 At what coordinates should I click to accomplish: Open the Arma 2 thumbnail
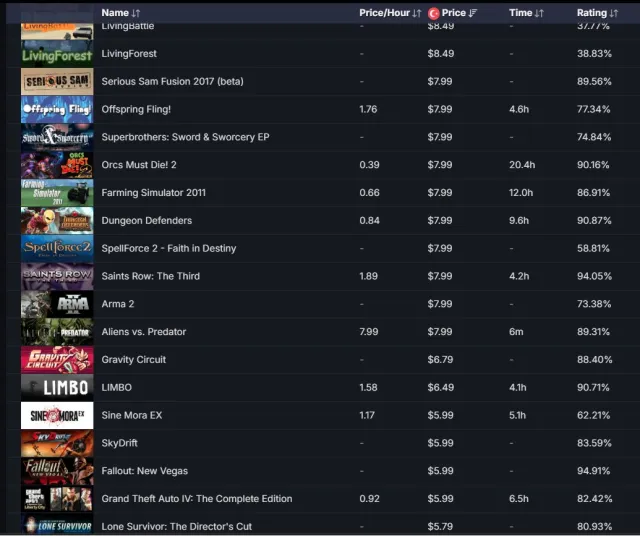pos(57,304)
